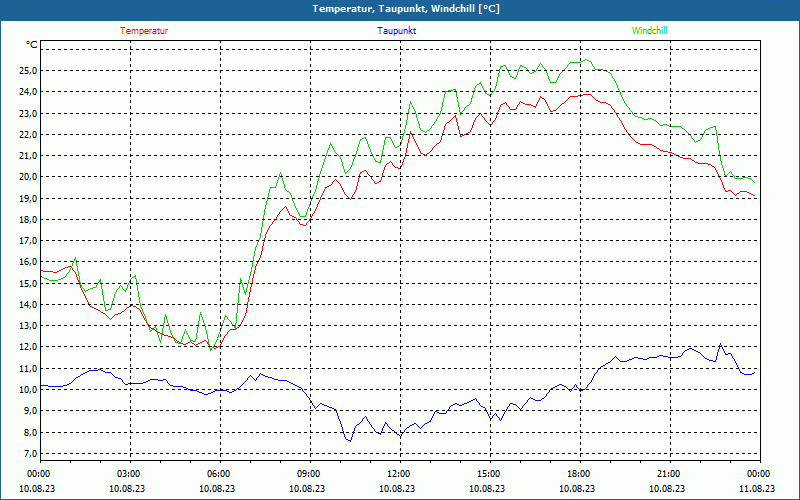The image size is (800, 500).
Task: Click the '00:00' time label above 11.08.23
Action: [x=760, y=473]
